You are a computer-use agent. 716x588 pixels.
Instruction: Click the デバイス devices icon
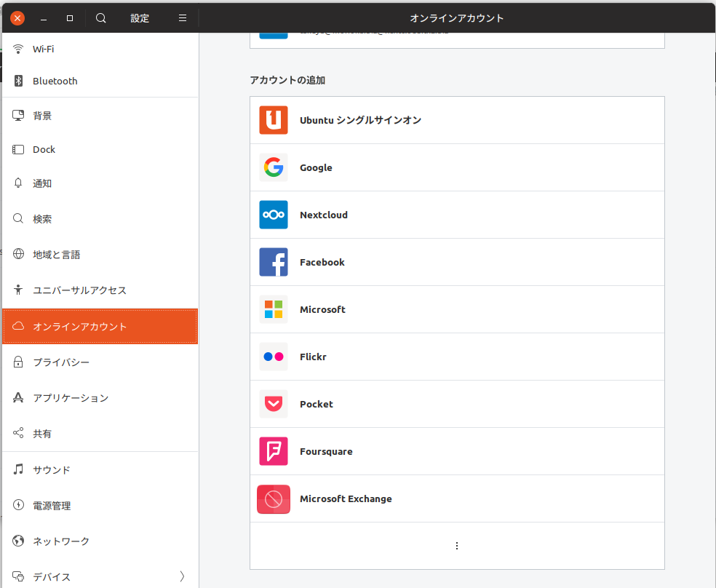click(x=18, y=576)
